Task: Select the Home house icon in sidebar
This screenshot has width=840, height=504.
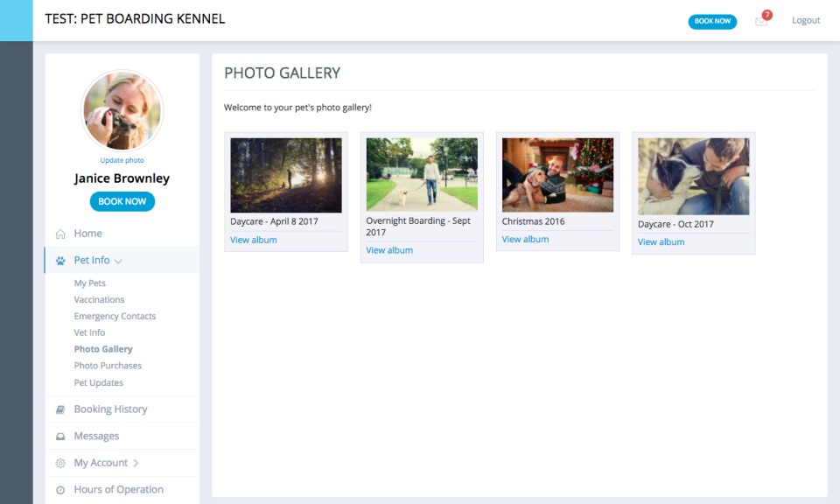Action: (60, 234)
